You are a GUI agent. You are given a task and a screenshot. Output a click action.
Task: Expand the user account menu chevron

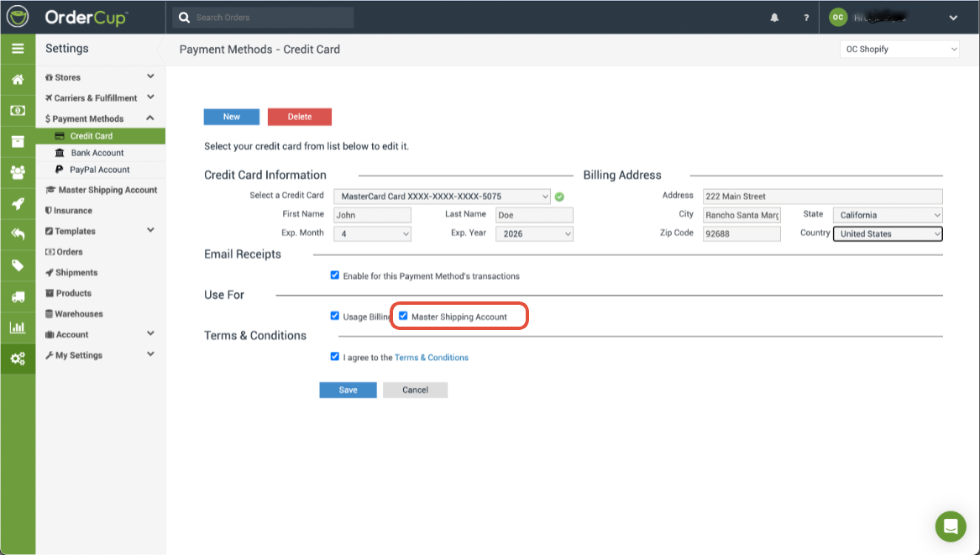click(953, 18)
